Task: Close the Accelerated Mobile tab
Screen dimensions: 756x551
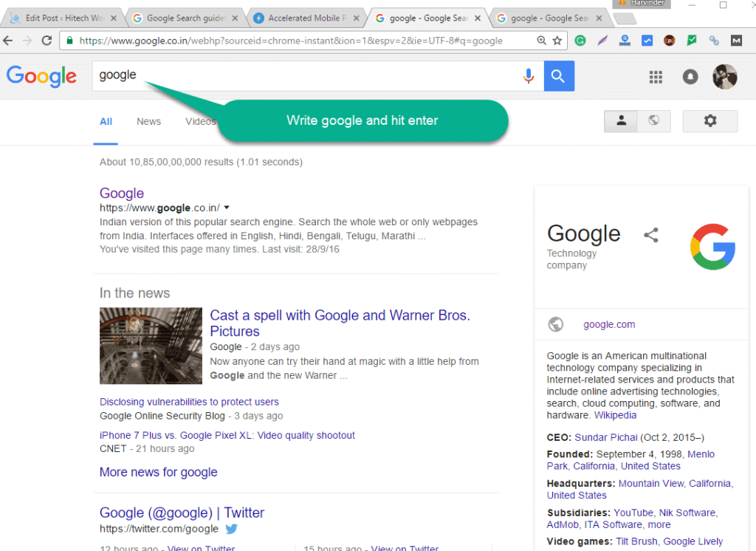Action: point(357,18)
